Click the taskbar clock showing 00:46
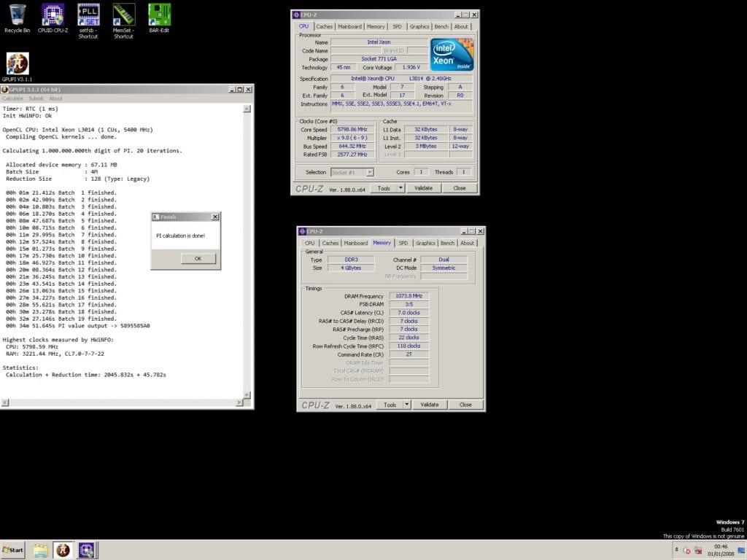The width and height of the screenshot is (747, 560). tap(720, 550)
